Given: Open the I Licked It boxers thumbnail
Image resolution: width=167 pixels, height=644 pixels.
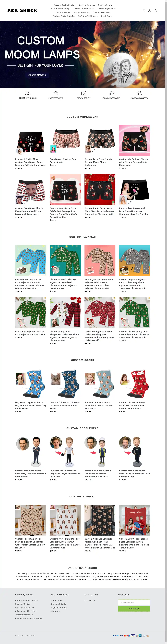Looking at the screenshot, I should (30, 140).
